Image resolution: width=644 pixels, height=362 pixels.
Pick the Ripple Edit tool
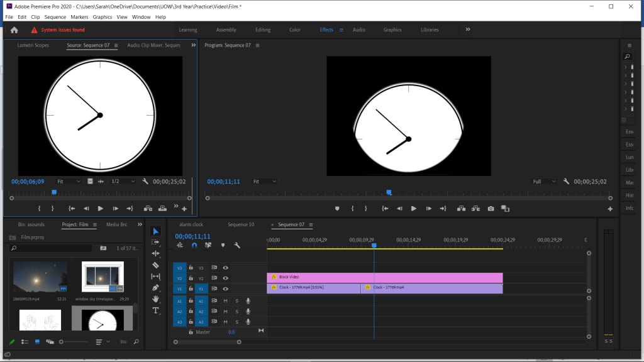[156, 253]
